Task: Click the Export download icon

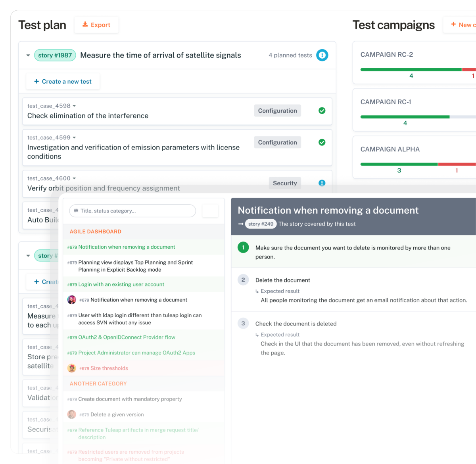Action: (85, 25)
